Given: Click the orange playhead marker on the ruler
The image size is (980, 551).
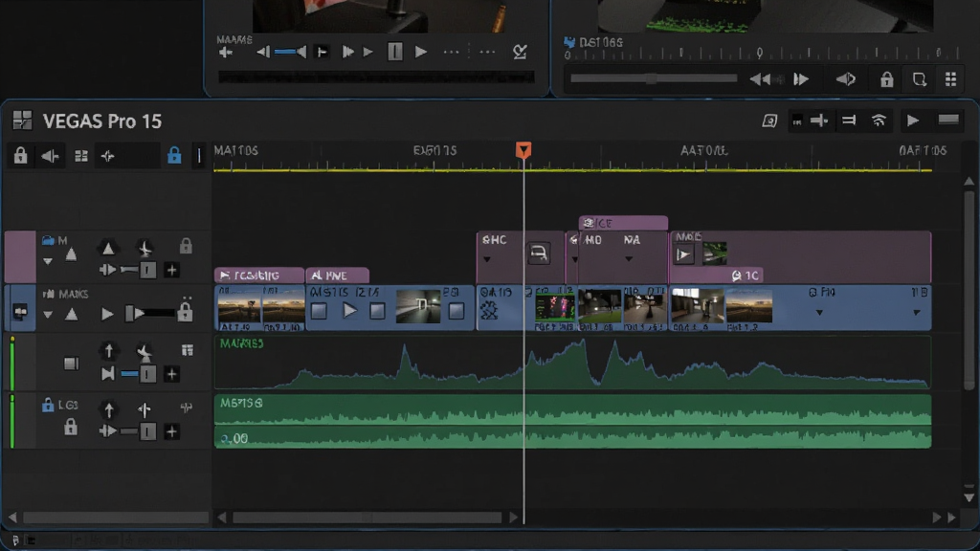Looking at the screenshot, I should click(523, 150).
